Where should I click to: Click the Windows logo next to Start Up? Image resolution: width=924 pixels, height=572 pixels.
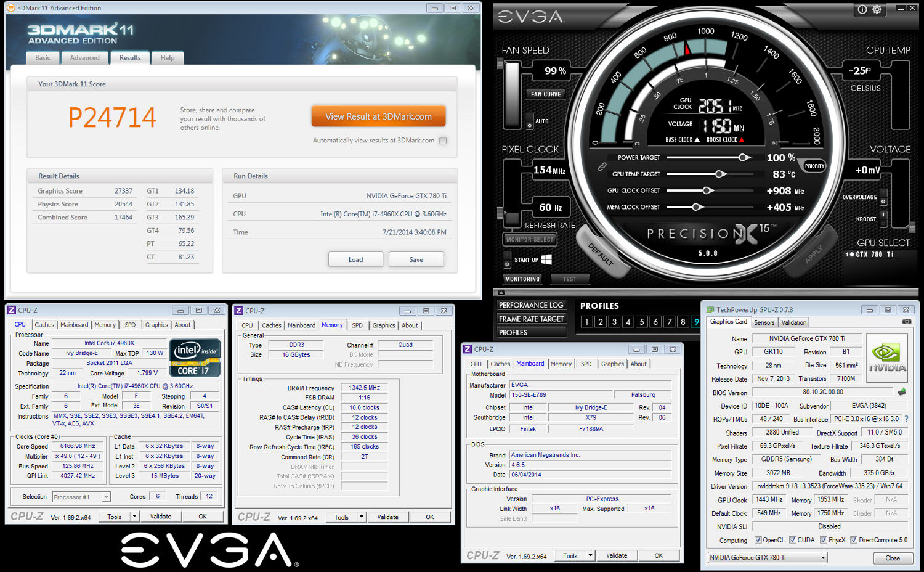point(546,259)
